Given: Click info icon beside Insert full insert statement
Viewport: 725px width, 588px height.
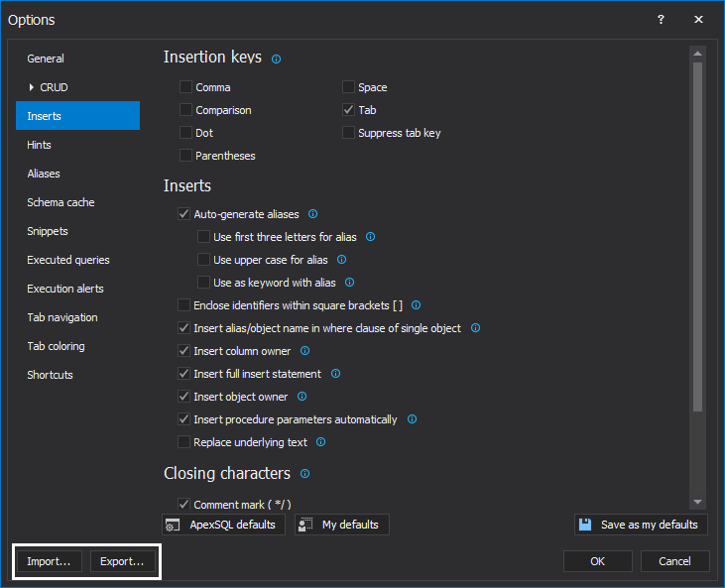Looking at the screenshot, I should point(335,374).
